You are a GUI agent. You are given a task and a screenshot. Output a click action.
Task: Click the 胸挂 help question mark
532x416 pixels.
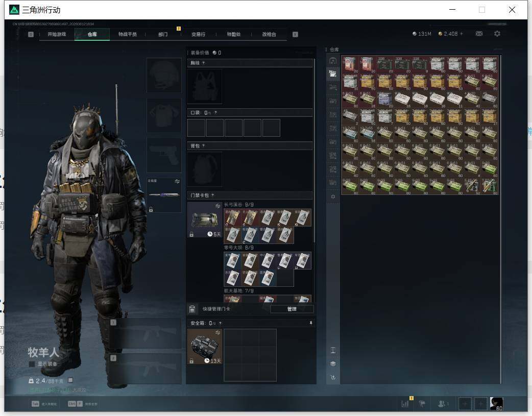point(203,63)
